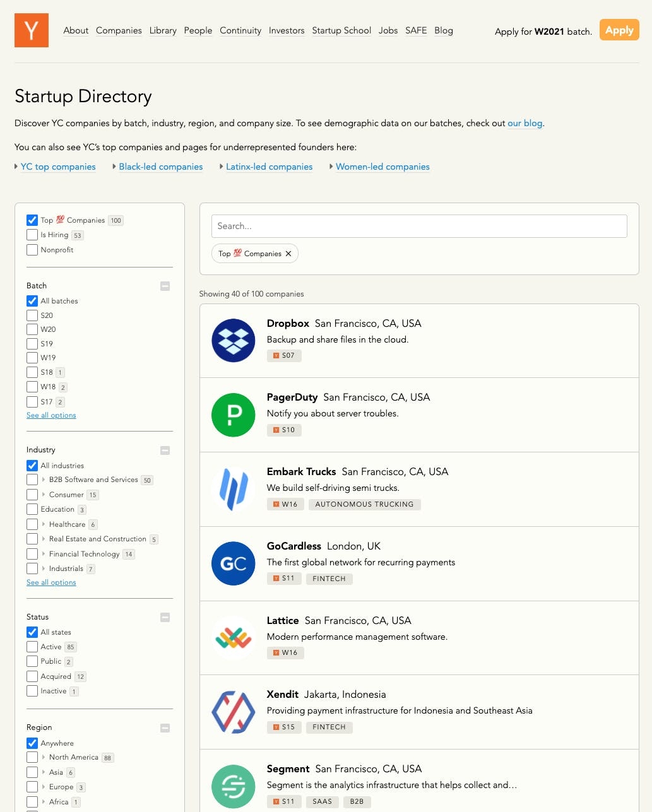Image resolution: width=652 pixels, height=812 pixels.
Task: Remove the Top Companies filter chip
Action: click(288, 254)
